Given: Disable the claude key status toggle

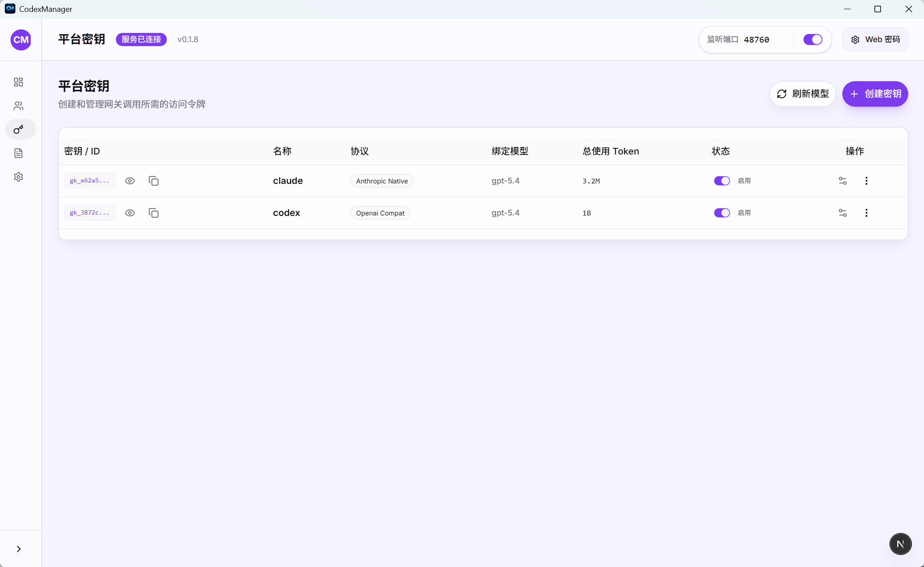Looking at the screenshot, I should click(x=722, y=181).
